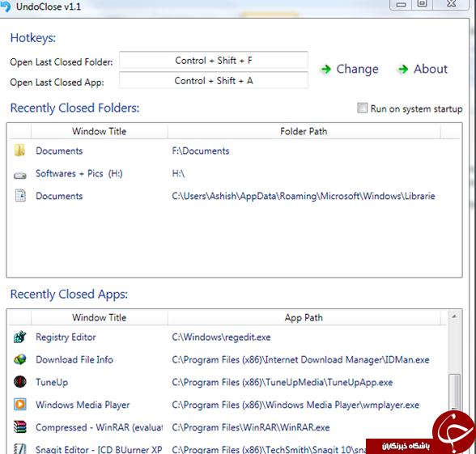Click the Open Last Closed App hotkey field

[214, 80]
